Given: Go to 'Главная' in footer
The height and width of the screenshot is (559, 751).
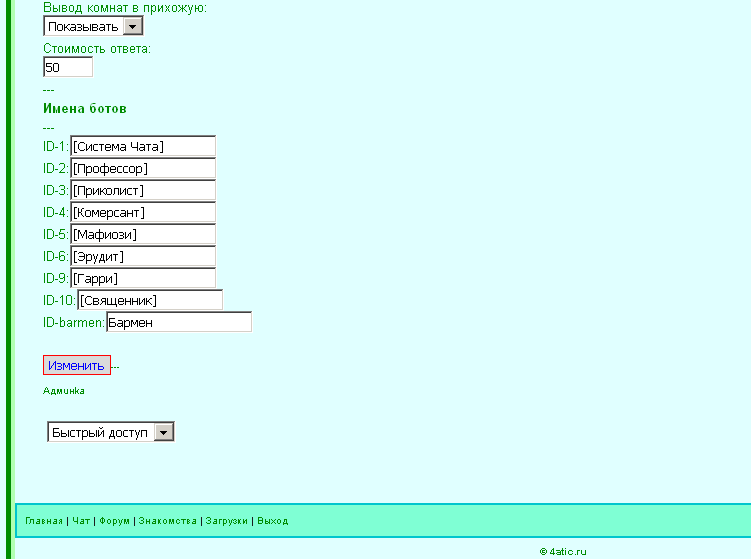Looking at the screenshot, I should pyautogui.click(x=44, y=521).
